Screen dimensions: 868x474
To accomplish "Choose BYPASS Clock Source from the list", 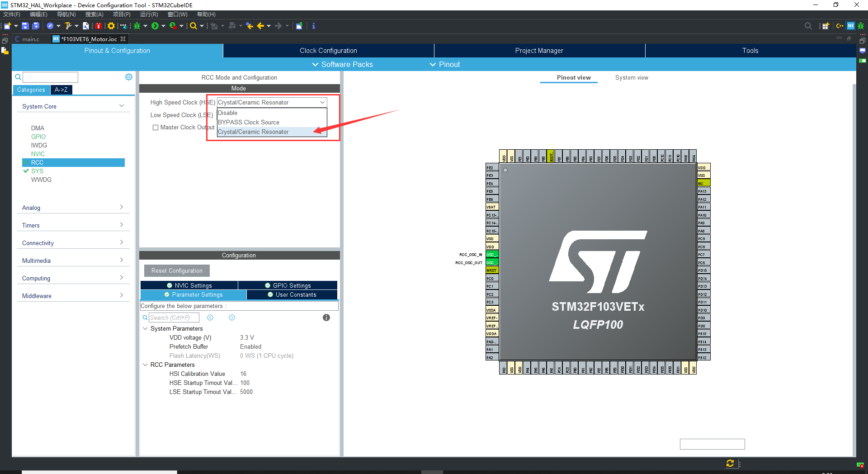I will (x=272, y=122).
